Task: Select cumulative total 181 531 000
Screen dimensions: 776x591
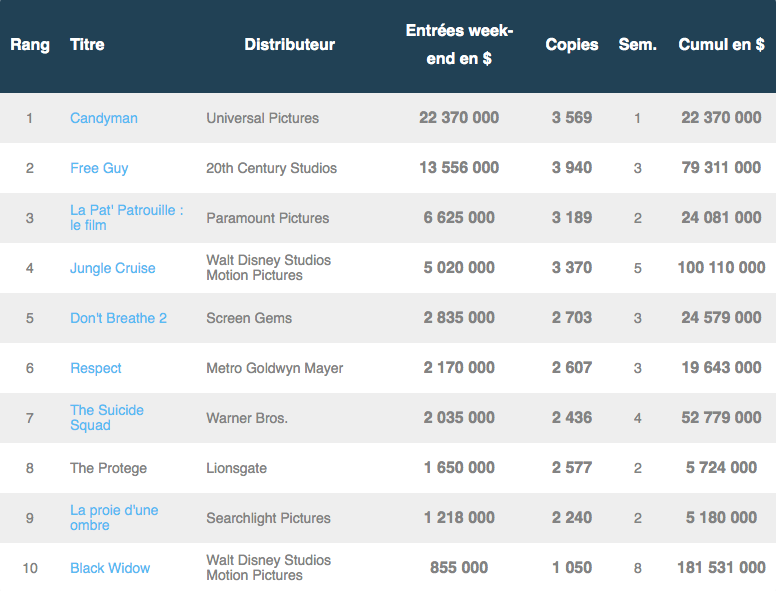Action: tap(722, 568)
